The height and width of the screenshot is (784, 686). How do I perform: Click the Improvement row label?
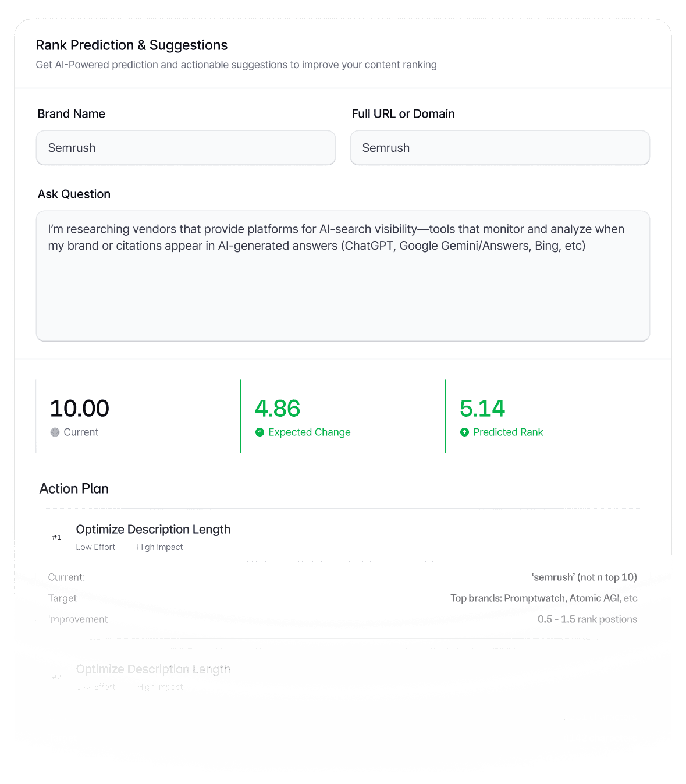coord(78,619)
